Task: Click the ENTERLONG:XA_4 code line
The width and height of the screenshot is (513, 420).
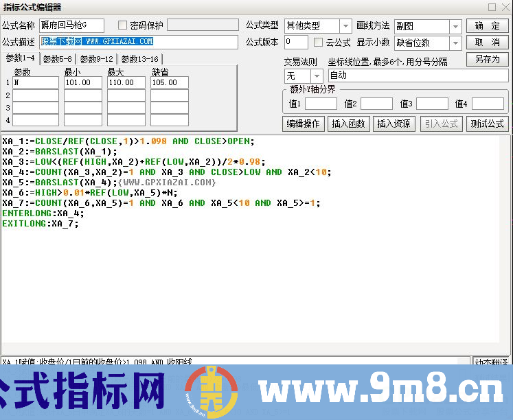Action: tap(43, 213)
